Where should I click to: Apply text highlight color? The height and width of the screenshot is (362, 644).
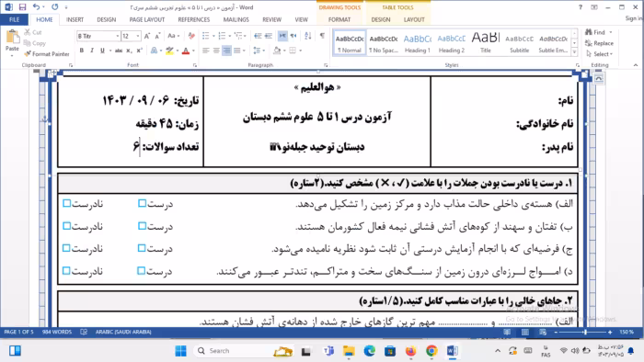coord(169,51)
